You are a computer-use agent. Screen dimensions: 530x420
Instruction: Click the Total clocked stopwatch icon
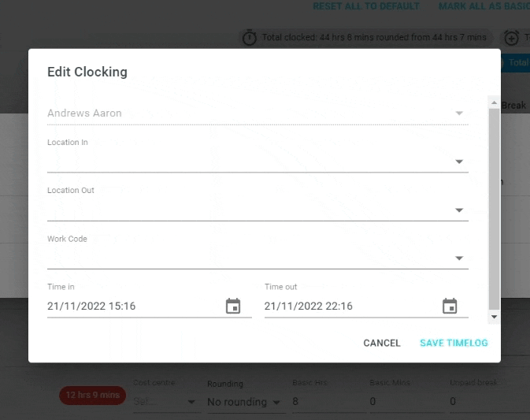(250, 38)
